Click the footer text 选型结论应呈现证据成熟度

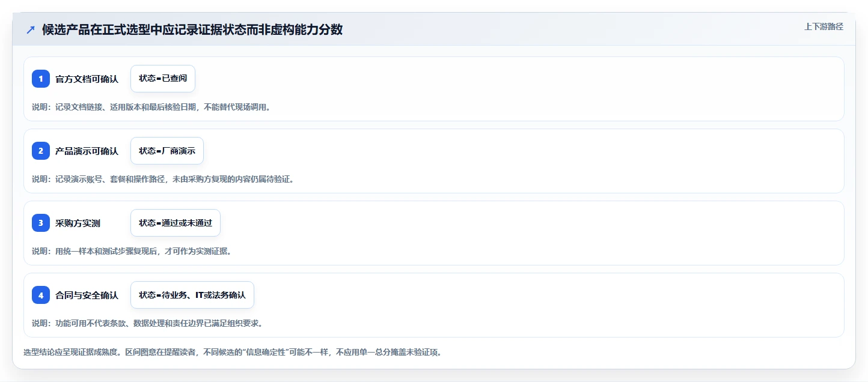233,353
